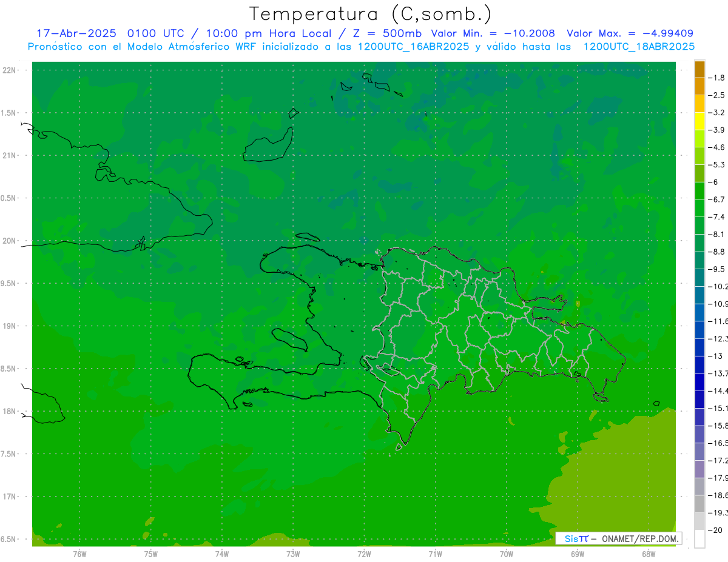Click the "Valor Max. = -4.99409" text
This screenshot has height=562, width=728.
(630, 33)
